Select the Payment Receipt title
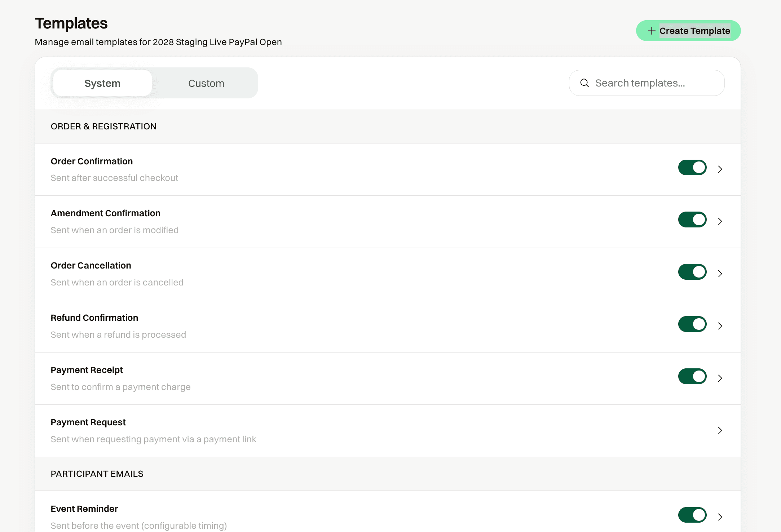The height and width of the screenshot is (532, 781). (x=87, y=370)
